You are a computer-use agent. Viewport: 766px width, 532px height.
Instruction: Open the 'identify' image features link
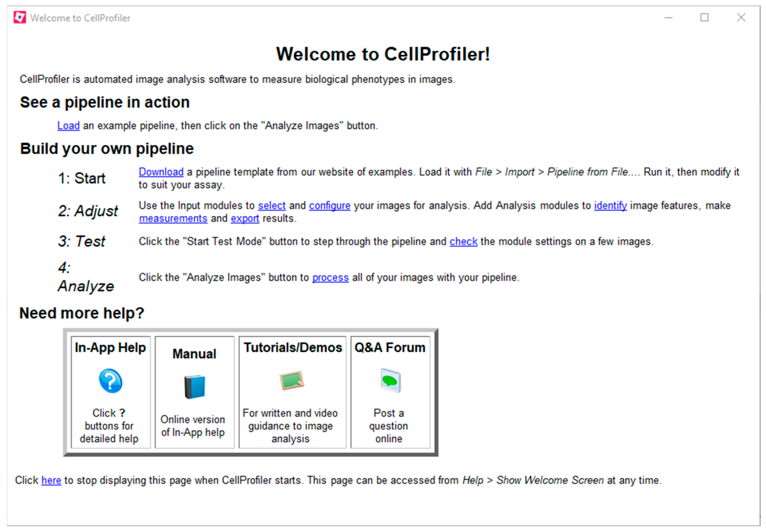pyautogui.click(x=610, y=206)
